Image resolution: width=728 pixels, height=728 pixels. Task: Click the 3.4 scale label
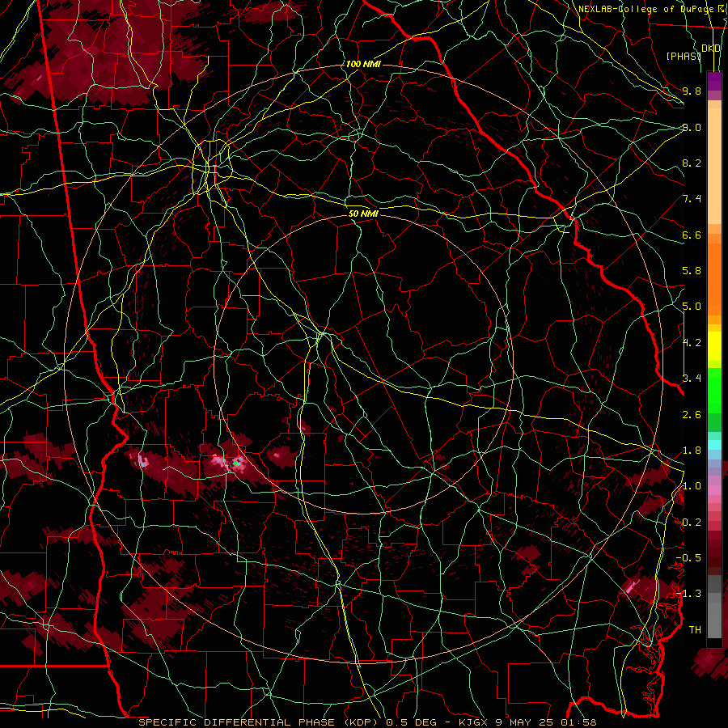(692, 379)
